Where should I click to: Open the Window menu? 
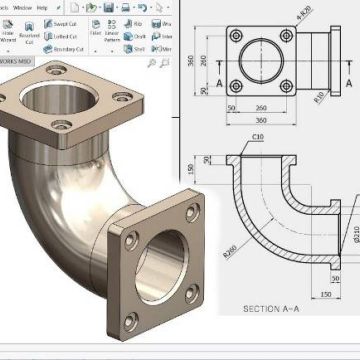pyautogui.click(x=22, y=7)
